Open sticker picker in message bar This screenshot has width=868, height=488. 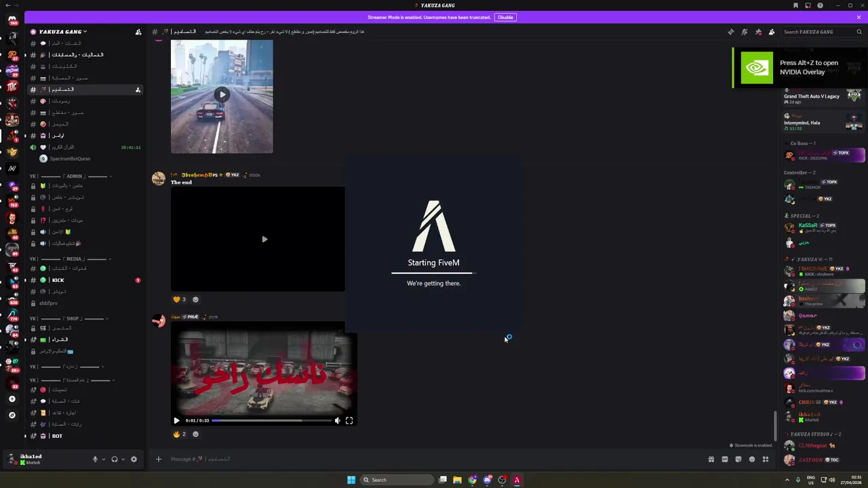pyautogui.click(x=738, y=459)
